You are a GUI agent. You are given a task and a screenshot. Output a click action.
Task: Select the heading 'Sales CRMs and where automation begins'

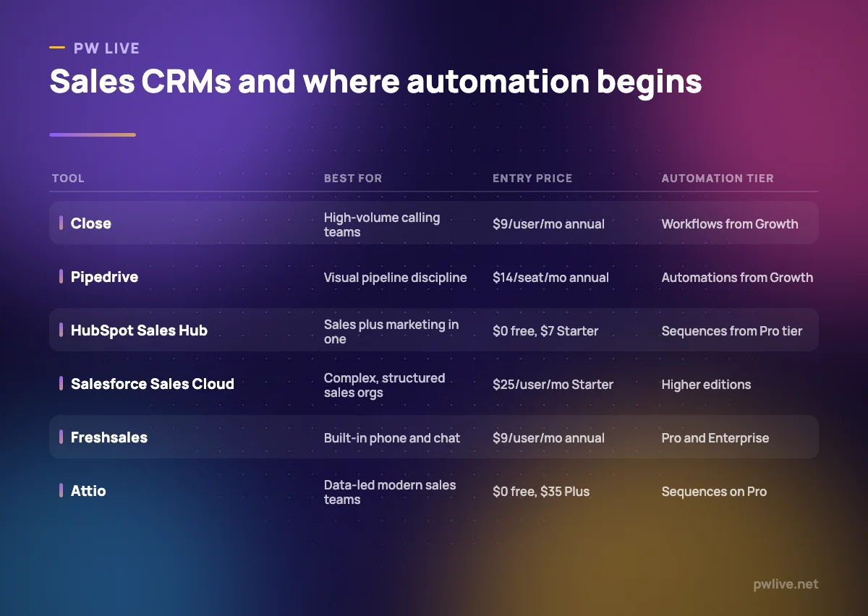tap(375, 82)
